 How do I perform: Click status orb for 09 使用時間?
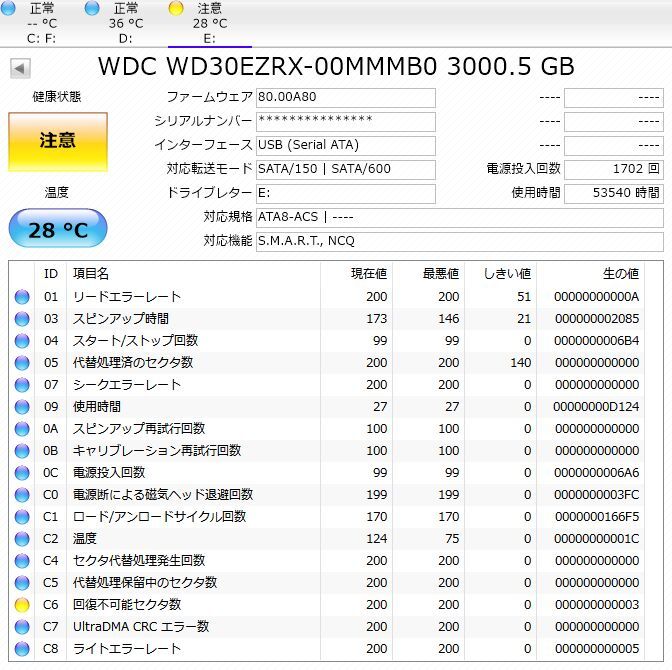(22, 407)
